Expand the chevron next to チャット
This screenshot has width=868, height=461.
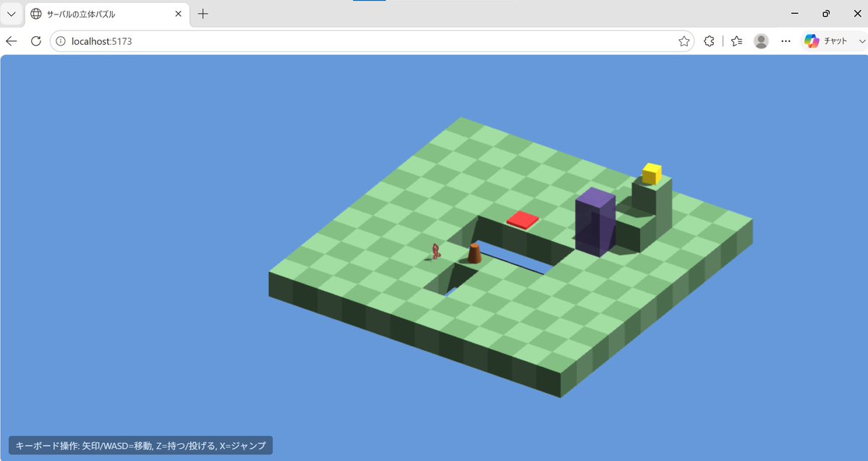tap(861, 41)
